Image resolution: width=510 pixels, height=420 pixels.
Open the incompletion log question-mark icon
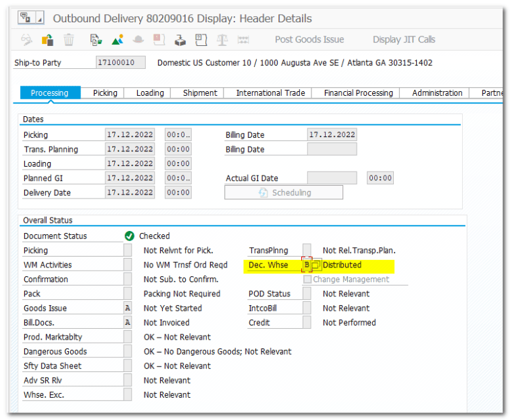201,40
